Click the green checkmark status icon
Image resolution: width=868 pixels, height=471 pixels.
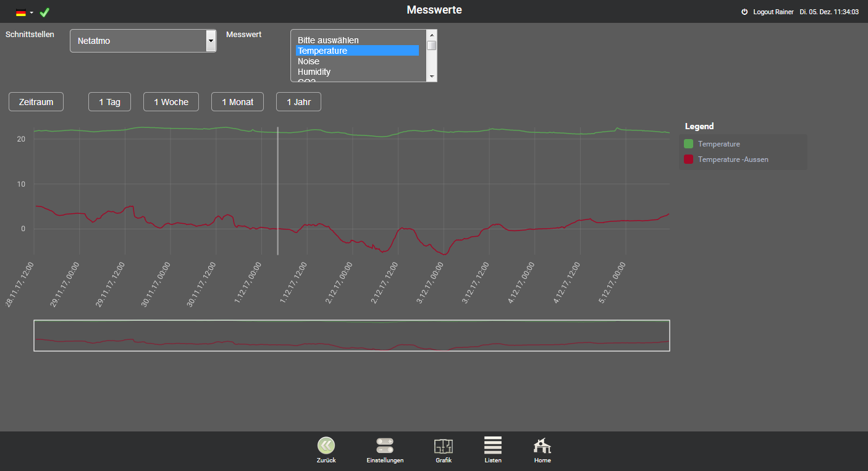[x=44, y=12]
